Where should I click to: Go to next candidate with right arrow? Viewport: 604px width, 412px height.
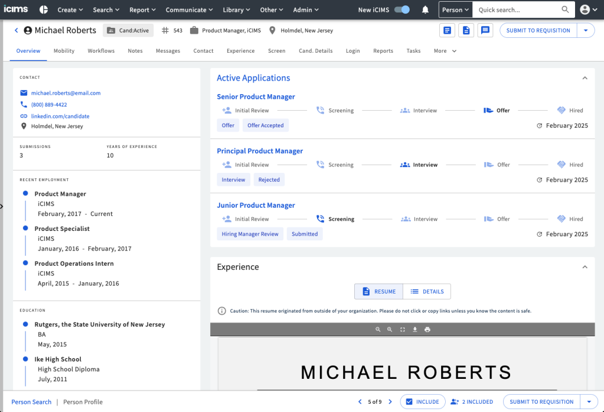click(390, 402)
